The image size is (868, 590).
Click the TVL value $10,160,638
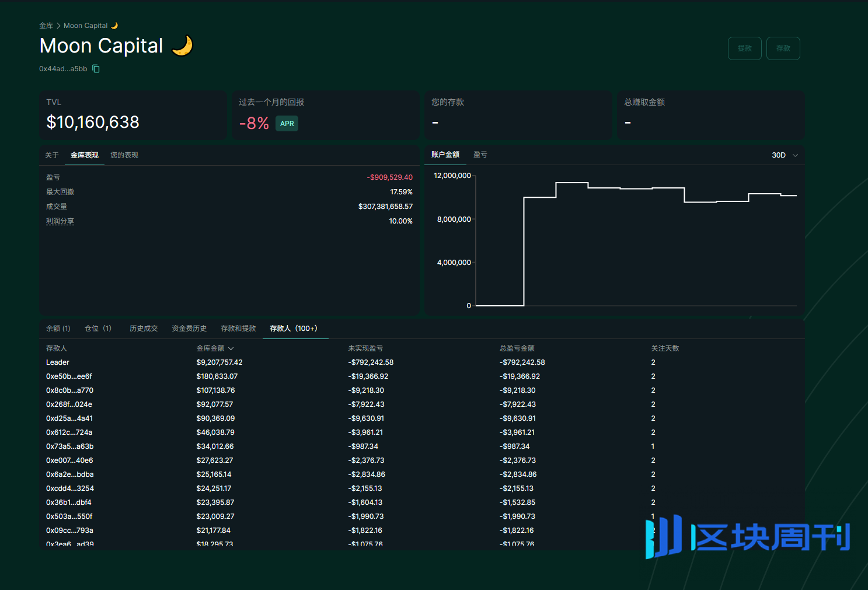click(93, 122)
